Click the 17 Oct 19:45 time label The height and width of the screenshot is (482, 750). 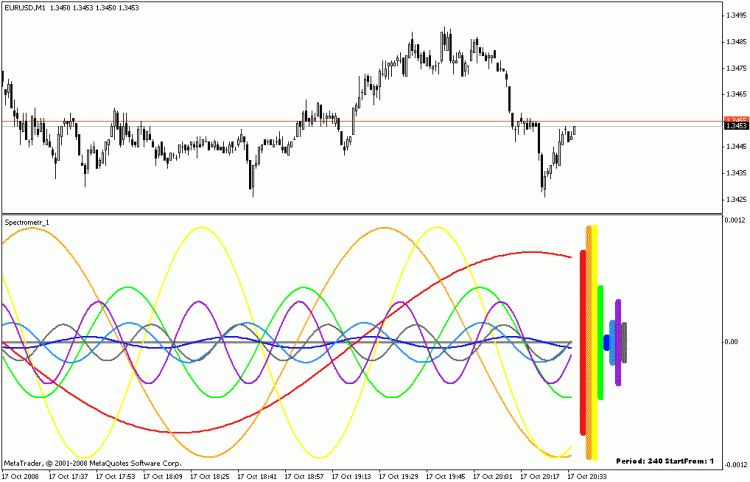(446, 477)
